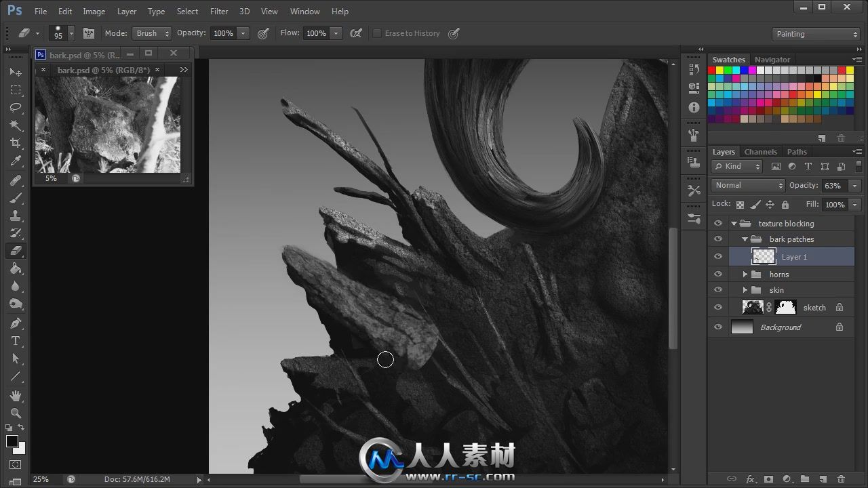Open the layer Kind filter dropdown
Viewport: 868px width, 488px height.
[737, 166]
